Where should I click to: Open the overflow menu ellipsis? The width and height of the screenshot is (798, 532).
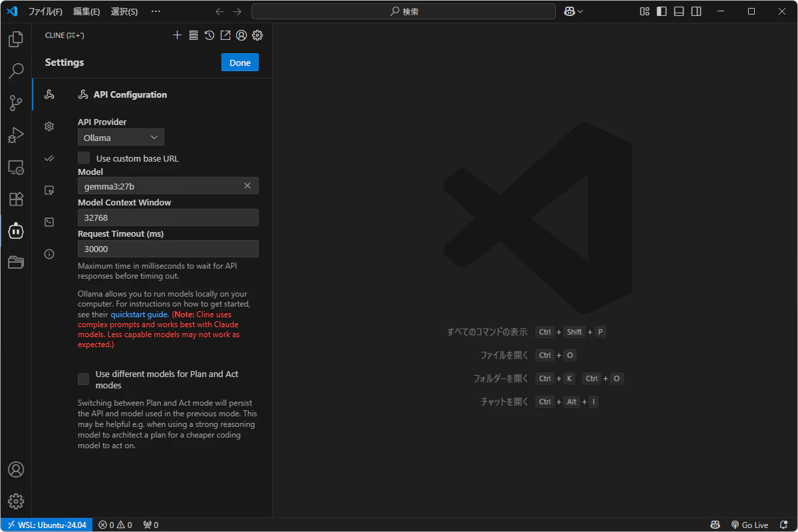tap(156, 11)
